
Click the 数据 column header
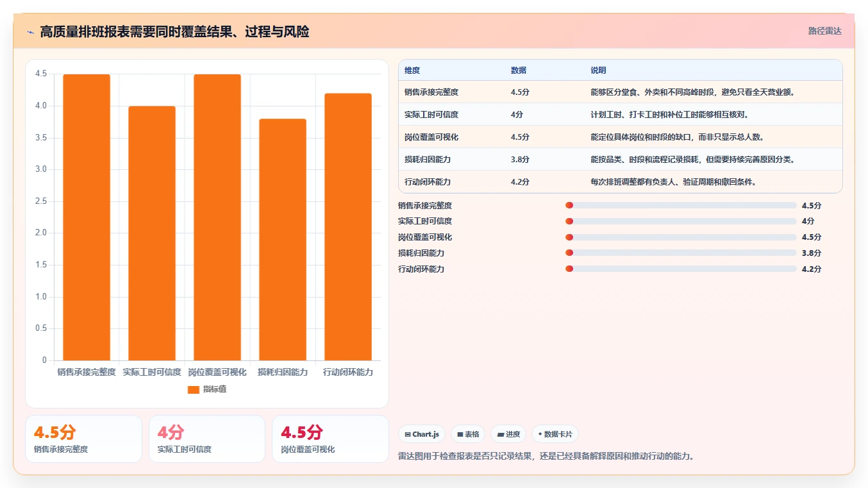pyautogui.click(x=519, y=71)
